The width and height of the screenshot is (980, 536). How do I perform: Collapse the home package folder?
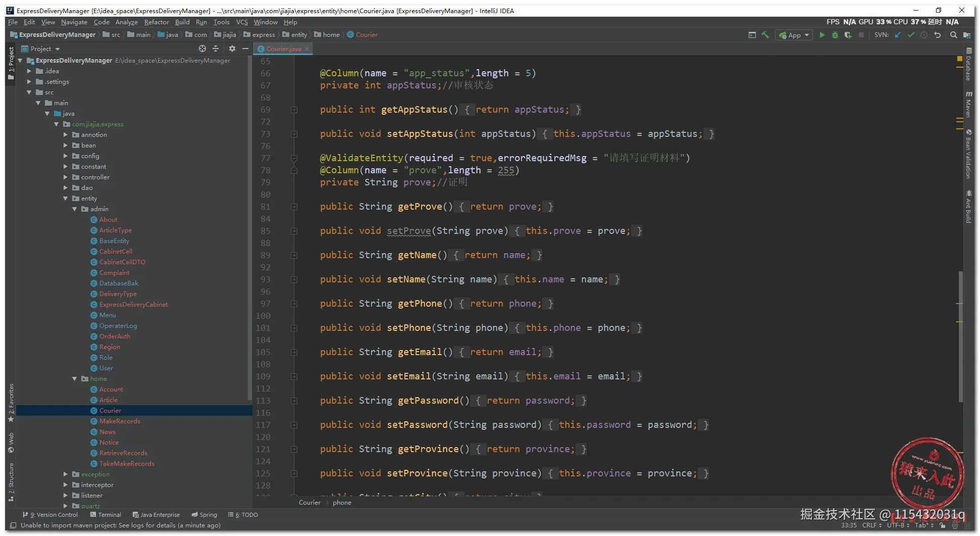75,379
